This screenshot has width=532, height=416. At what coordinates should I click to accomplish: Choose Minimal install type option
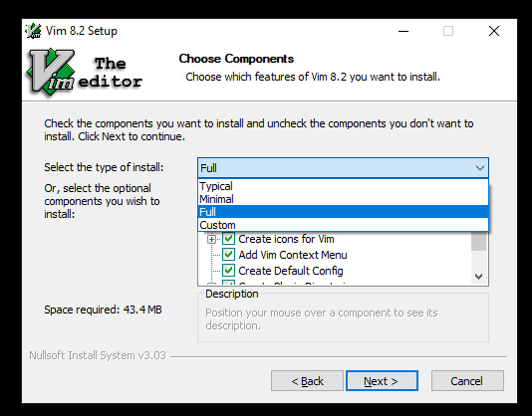click(343, 199)
